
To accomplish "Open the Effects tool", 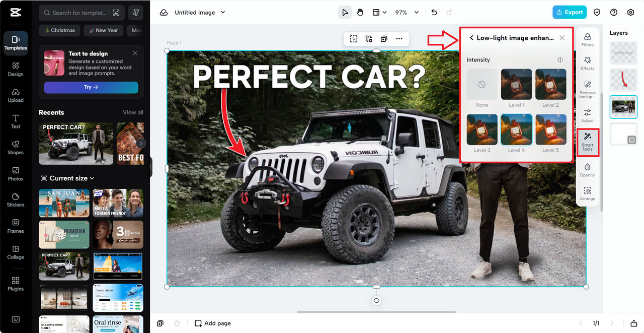I will (587, 63).
